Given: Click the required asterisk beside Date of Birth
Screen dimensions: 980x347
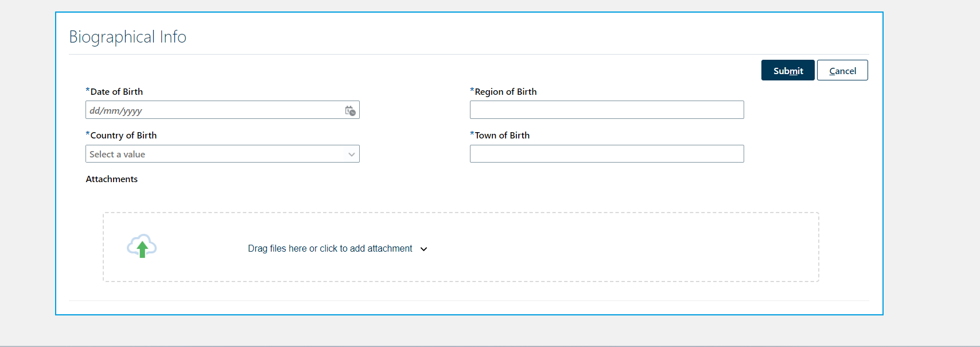Looking at the screenshot, I should pos(88,90).
